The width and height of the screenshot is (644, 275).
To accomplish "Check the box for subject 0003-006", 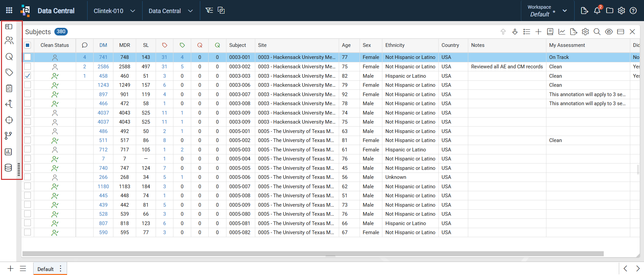I will click(28, 85).
